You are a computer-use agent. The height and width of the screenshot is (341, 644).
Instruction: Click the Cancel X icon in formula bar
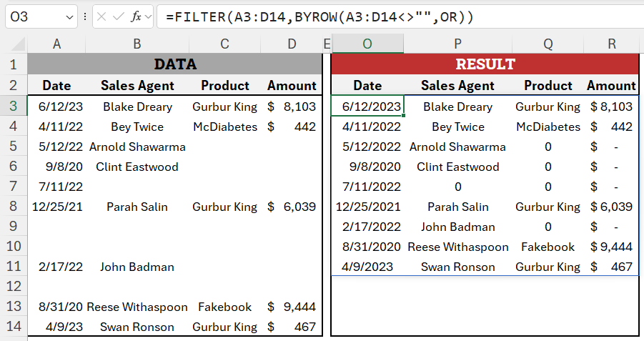click(x=101, y=17)
